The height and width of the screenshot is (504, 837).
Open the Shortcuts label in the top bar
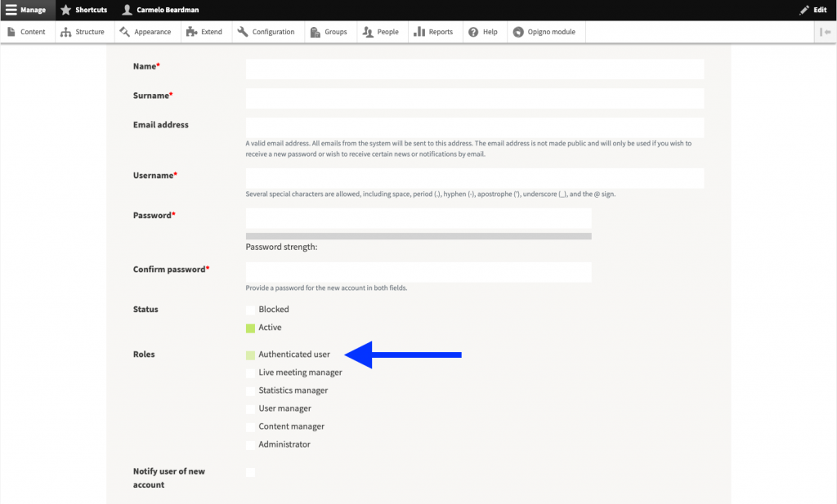pyautogui.click(x=92, y=10)
